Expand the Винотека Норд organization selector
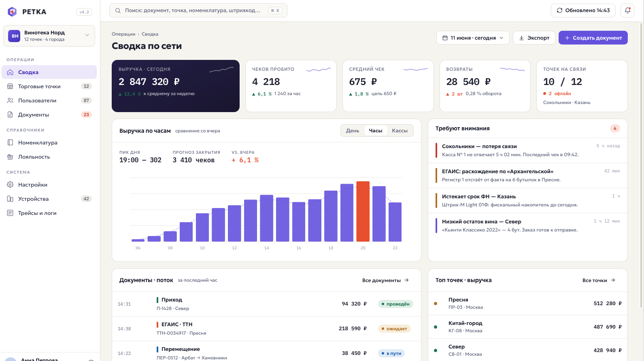This screenshot has height=361, width=644. [49, 36]
